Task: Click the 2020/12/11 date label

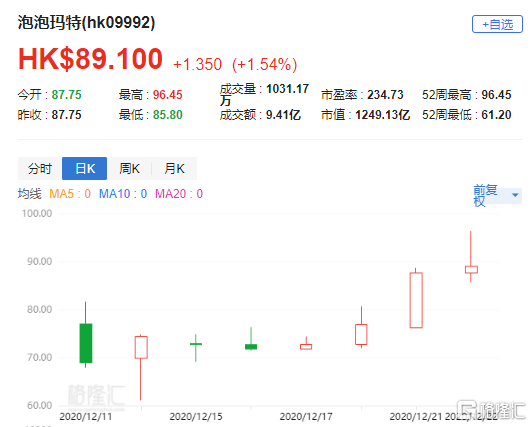Action: (86, 416)
